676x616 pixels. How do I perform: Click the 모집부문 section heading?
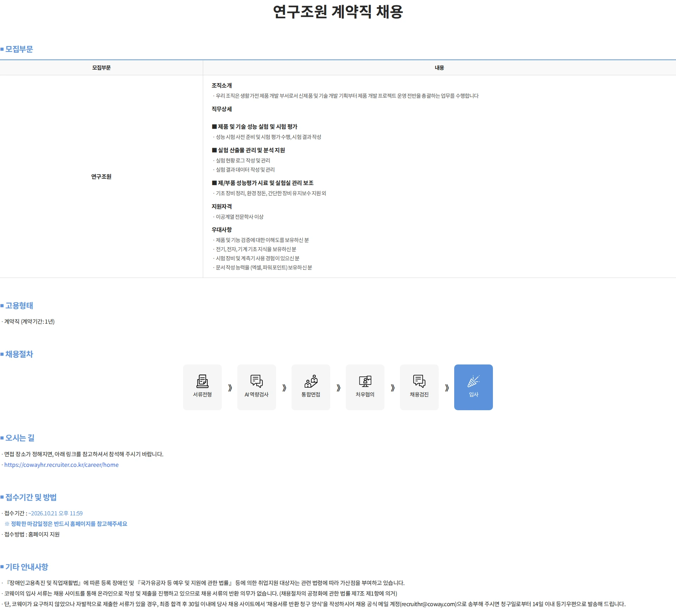19,49
